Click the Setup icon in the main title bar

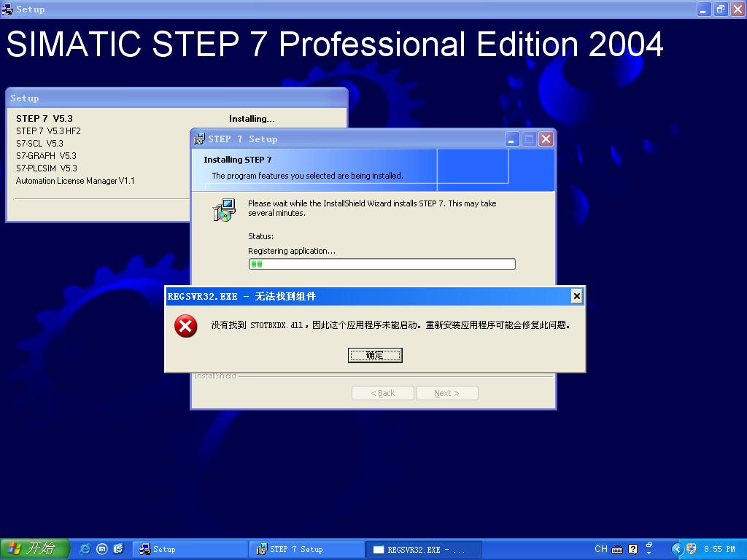[x=7, y=9]
